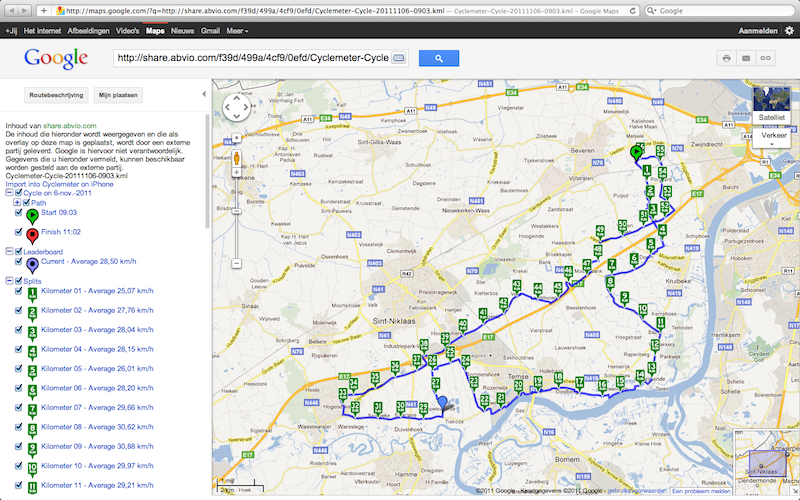
Task: Open the +Jij tab
Action: (x=11, y=31)
